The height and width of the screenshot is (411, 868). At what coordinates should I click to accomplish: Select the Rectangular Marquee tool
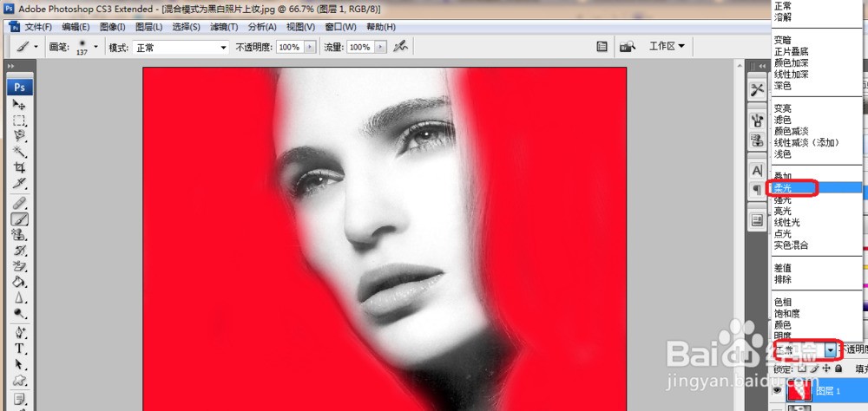[x=19, y=121]
